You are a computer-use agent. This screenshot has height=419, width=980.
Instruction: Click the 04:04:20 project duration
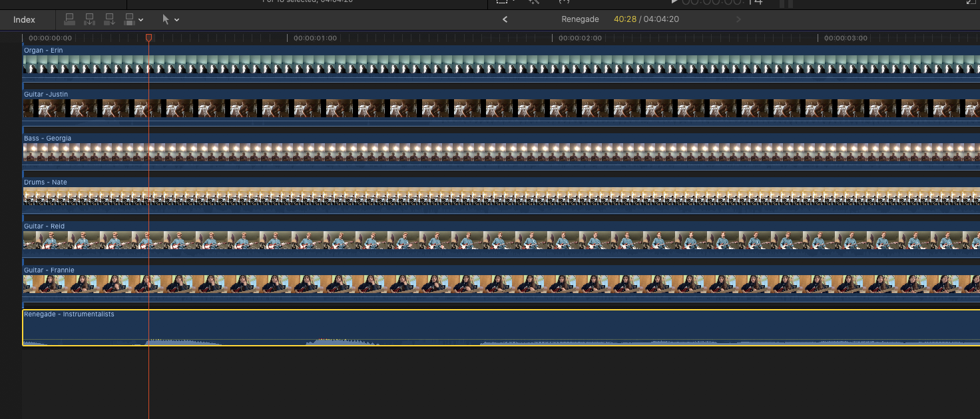661,19
